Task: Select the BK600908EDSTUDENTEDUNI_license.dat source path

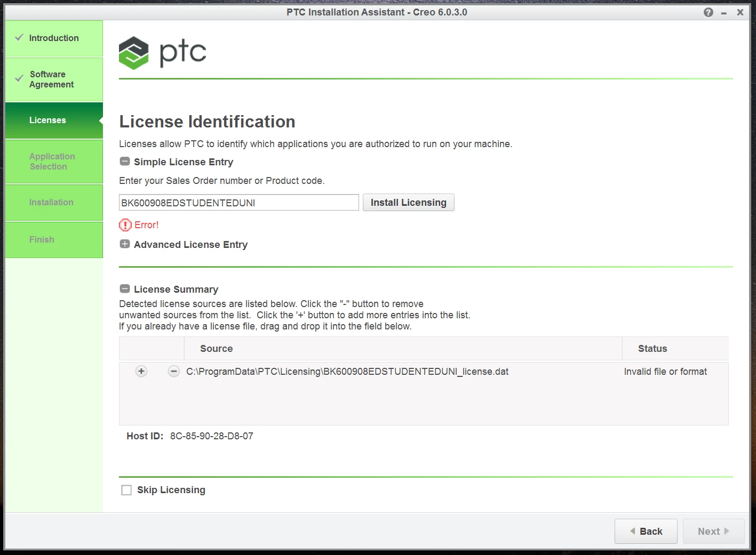Action: [347, 372]
